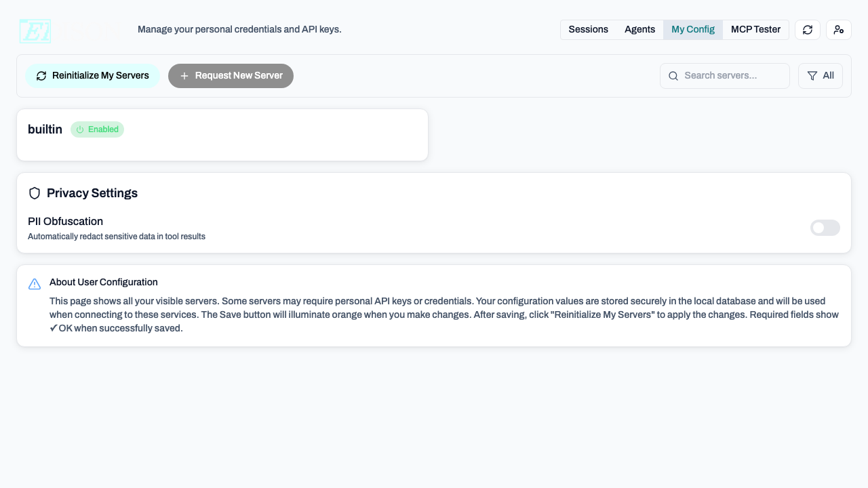
Task: Select the builtin server card
Action: pos(222,134)
